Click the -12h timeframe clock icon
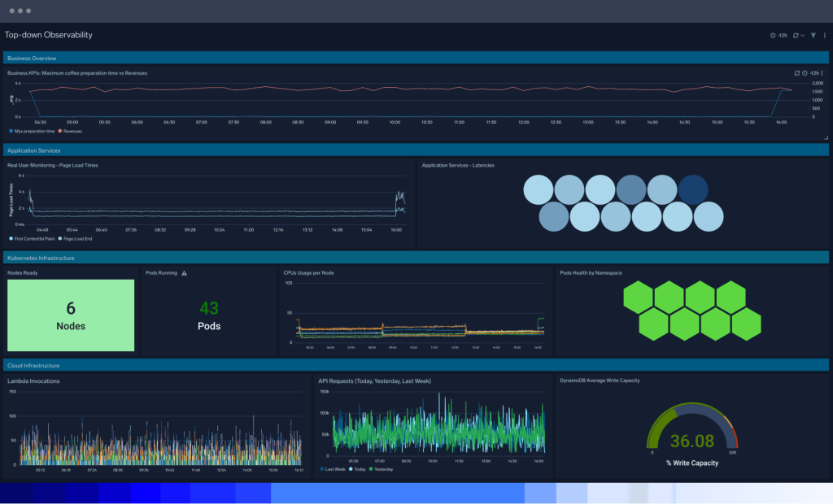 point(773,36)
